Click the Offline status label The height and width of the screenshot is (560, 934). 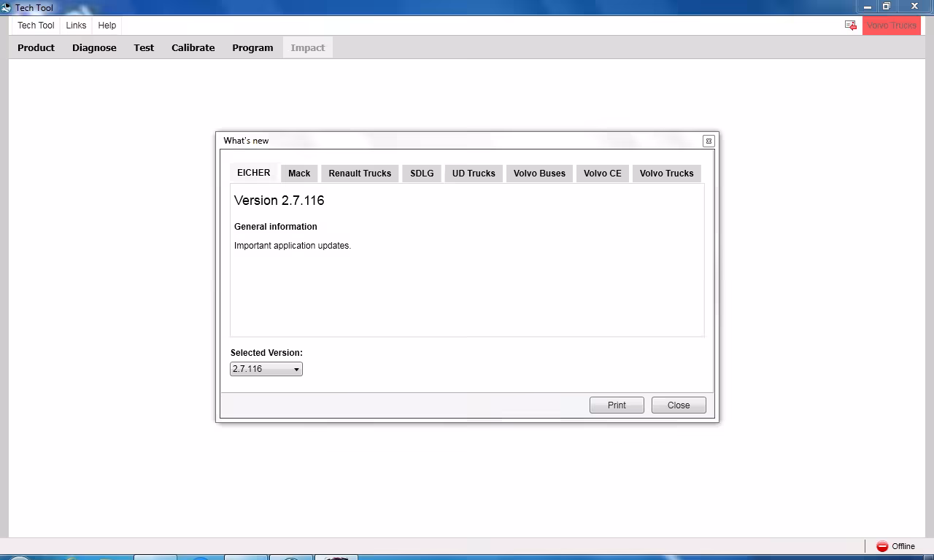pyautogui.click(x=903, y=546)
